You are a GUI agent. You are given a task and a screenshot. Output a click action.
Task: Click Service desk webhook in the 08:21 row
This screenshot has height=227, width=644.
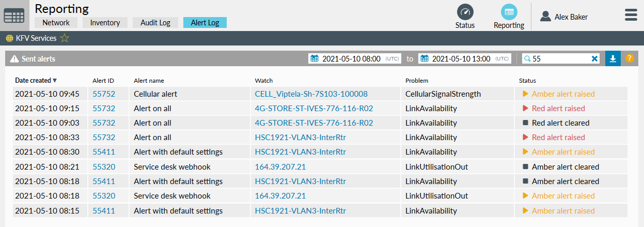click(172, 167)
